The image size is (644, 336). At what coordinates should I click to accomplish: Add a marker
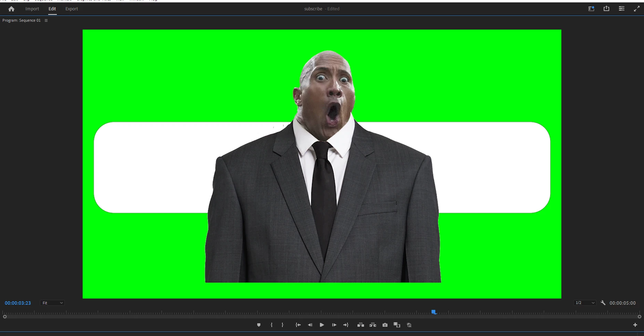tap(259, 325)
